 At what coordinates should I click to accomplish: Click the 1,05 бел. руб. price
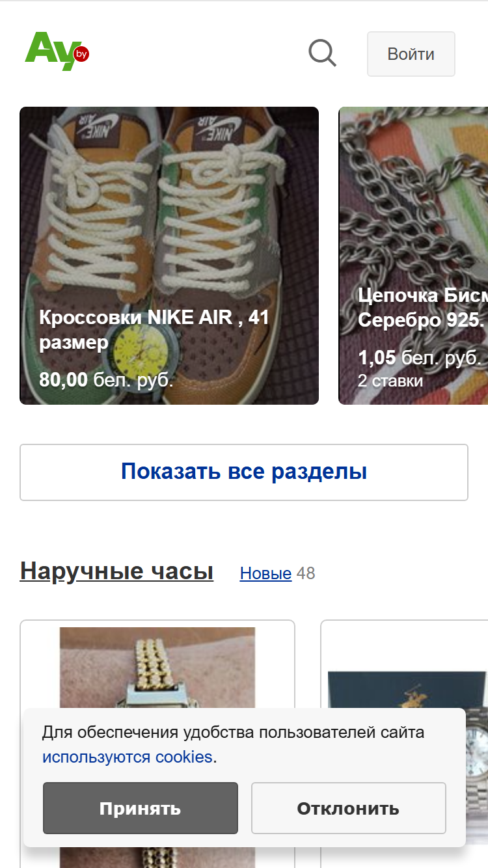(x=420, y=357)
